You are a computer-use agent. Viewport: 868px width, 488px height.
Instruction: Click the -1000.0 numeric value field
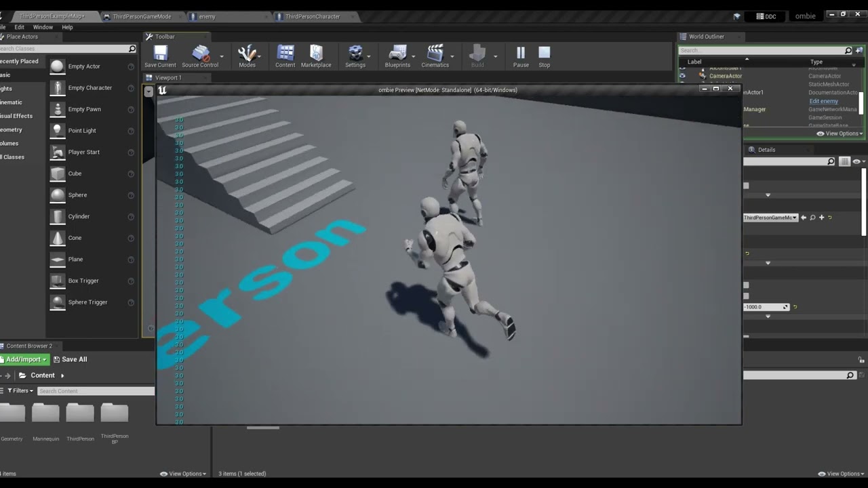(766, 307)
